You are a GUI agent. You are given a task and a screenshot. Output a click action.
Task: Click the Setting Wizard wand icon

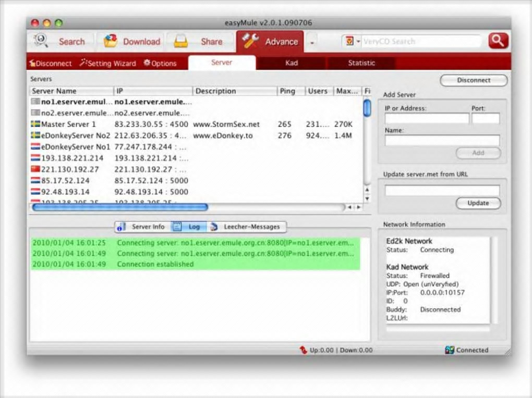pos(83,63)
